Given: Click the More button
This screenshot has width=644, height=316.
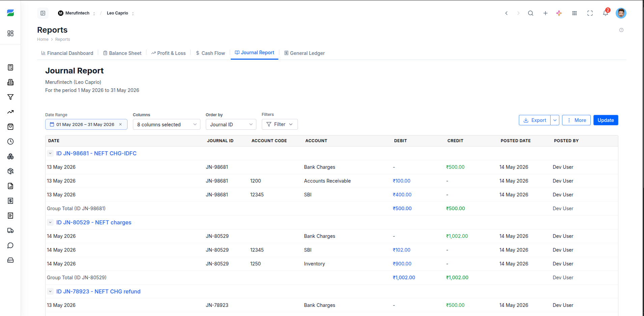Looking at the screenshot, I should point(577,120).
